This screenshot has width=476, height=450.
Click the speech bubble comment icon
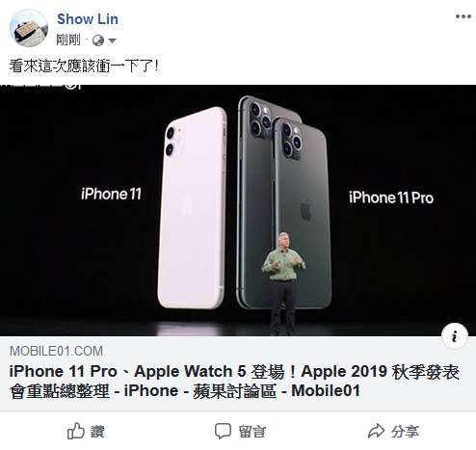click(223, 431)
